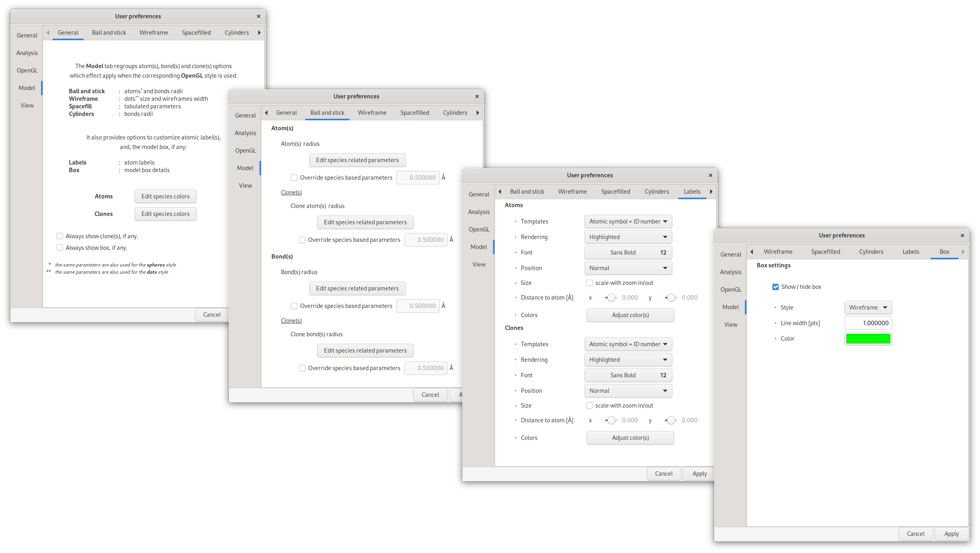980x553 pixels.
Task: Enable Always show box, if any
Action: pos(60,247)
